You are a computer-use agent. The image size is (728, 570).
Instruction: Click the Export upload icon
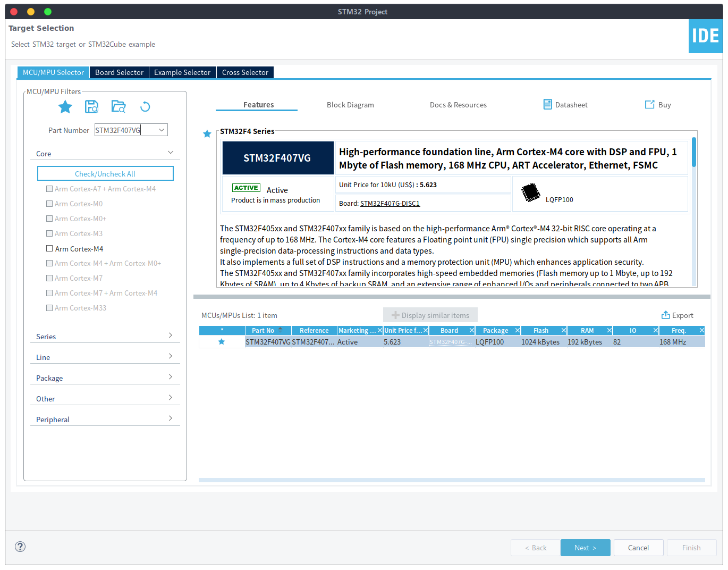pos(665,315)
